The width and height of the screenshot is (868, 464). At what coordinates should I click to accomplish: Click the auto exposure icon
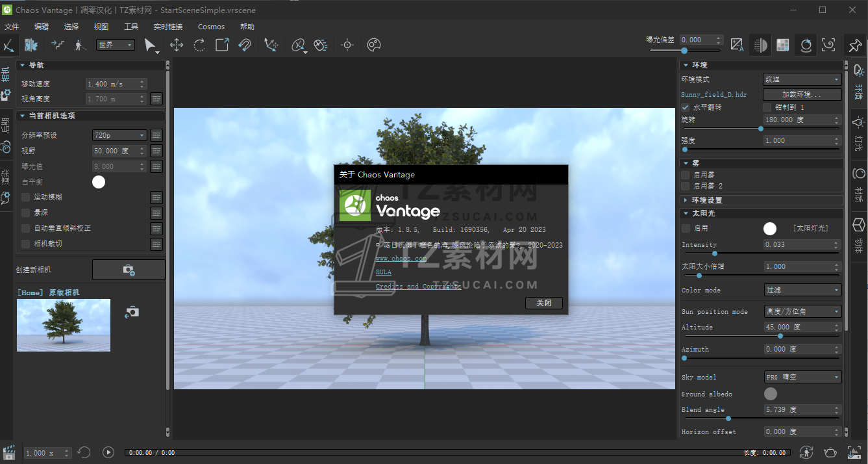point(737,45)
